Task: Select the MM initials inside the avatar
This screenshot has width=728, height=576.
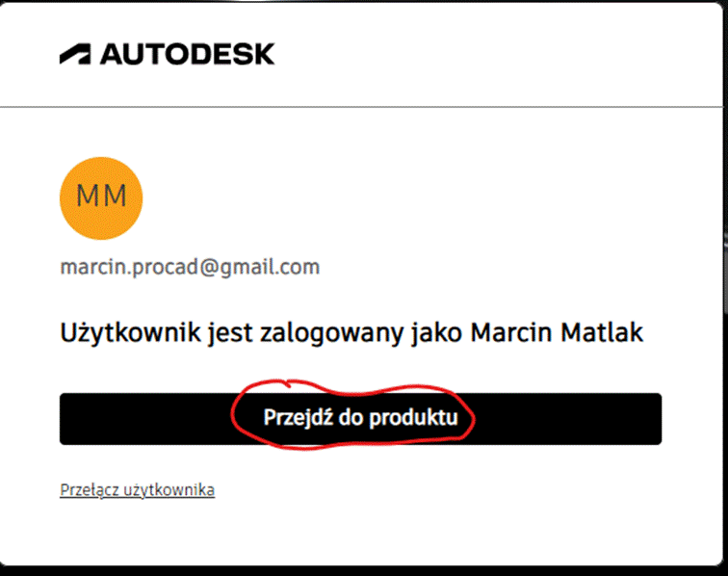Action: (101, 196)
